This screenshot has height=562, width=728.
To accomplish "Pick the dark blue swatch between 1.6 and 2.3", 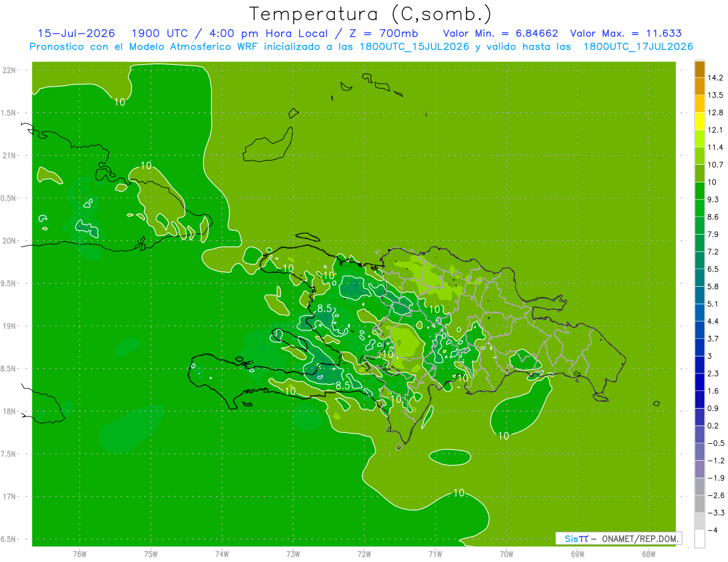I will (x=699, y=382).
